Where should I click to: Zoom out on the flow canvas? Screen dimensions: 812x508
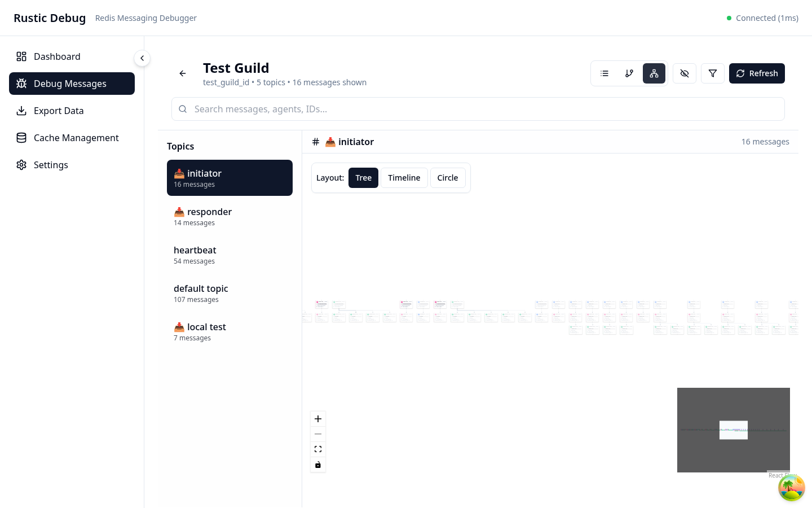(x=318, y=434)
